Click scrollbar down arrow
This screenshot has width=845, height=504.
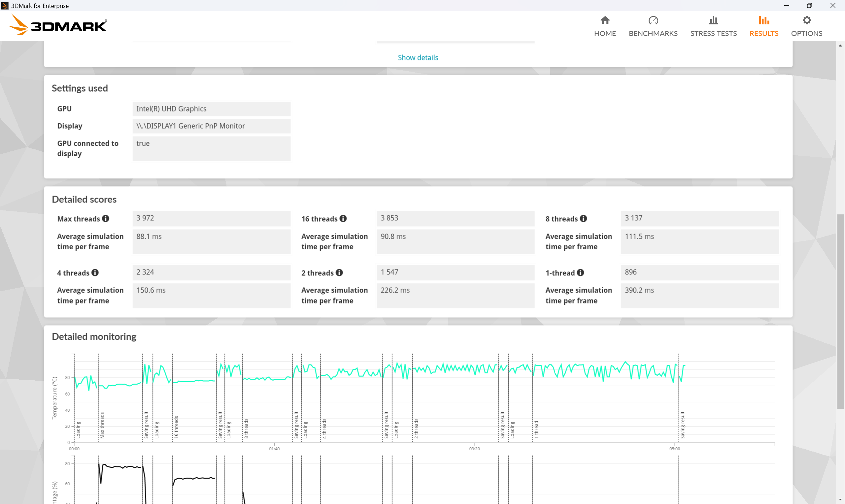(x=840, y=500)
